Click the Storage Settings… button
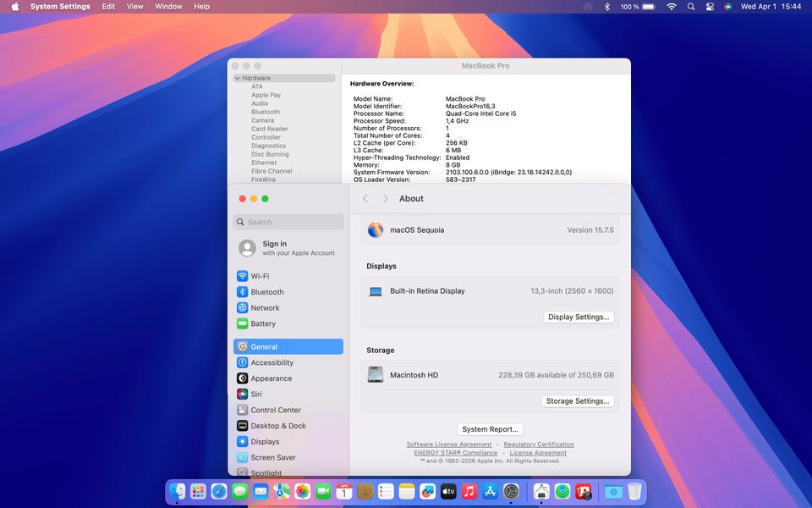This screenshot has height=508, width=812. pos(578,401)
